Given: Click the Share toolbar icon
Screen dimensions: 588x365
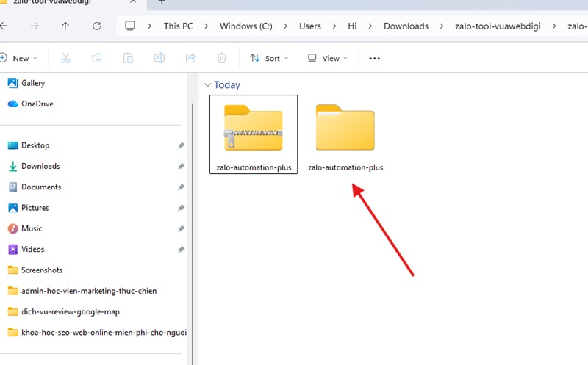Looking at the screenshot, I should point(190,58).
